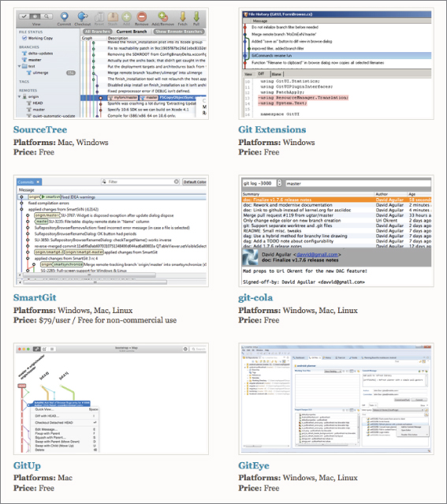Click the master input field in git-cola
The width and height of the screenshot is (447, 504).
[x=358, y=184]
